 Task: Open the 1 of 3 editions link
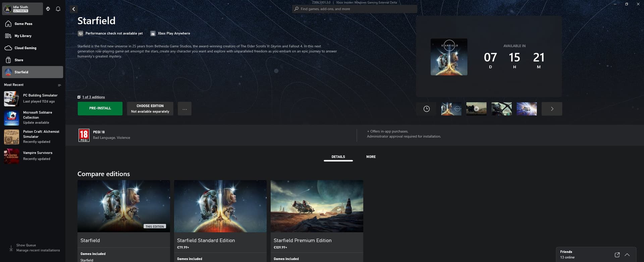[93, 97]
